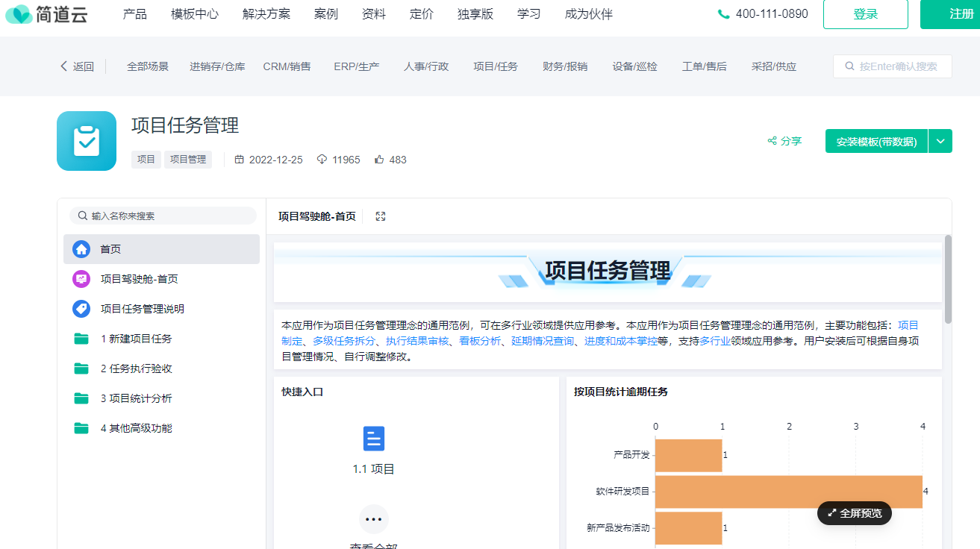The height and width of the screenshot is (549, 980).
Task: Click the 延期情况查询 link in description
Action: pos(543,341)
